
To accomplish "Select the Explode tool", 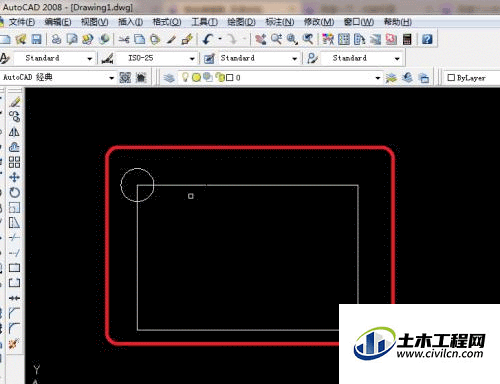I will [x=14, y=343].
